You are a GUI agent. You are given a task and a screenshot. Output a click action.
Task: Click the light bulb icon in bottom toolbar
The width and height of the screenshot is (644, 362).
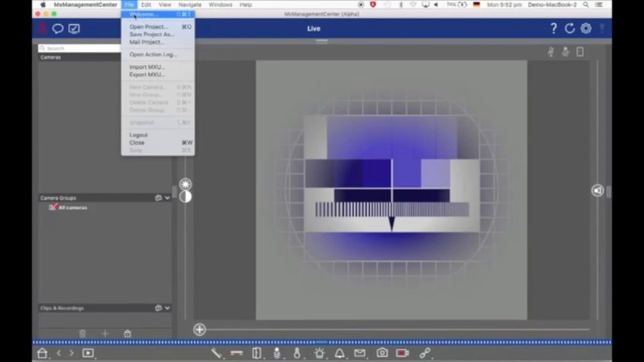click(x=319, y=353)
